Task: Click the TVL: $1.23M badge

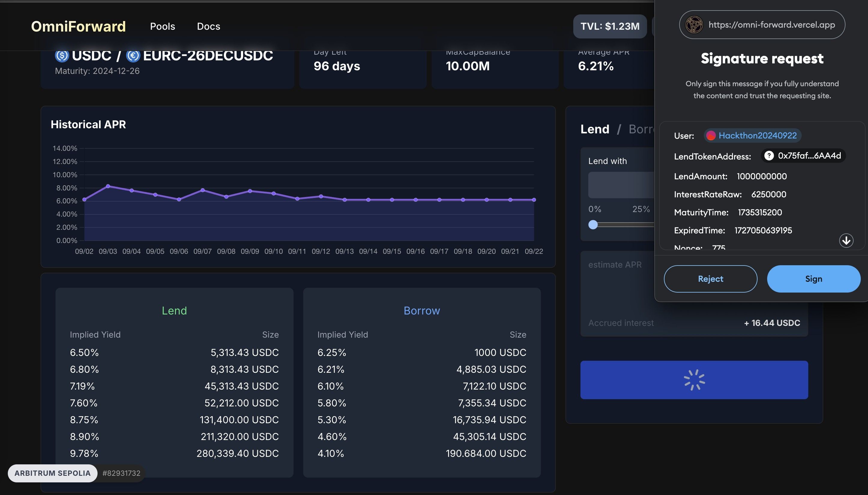Action: pos(610,26)
